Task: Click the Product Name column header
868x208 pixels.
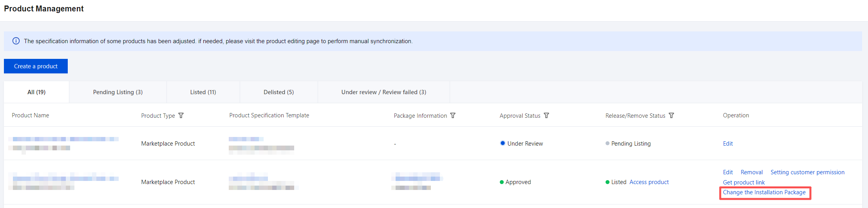Action: [x=31, y=115]
